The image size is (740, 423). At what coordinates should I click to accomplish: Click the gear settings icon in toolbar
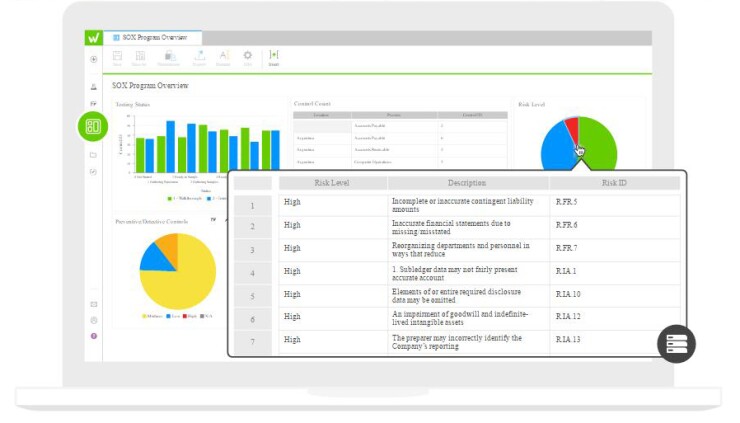[248, 58]
